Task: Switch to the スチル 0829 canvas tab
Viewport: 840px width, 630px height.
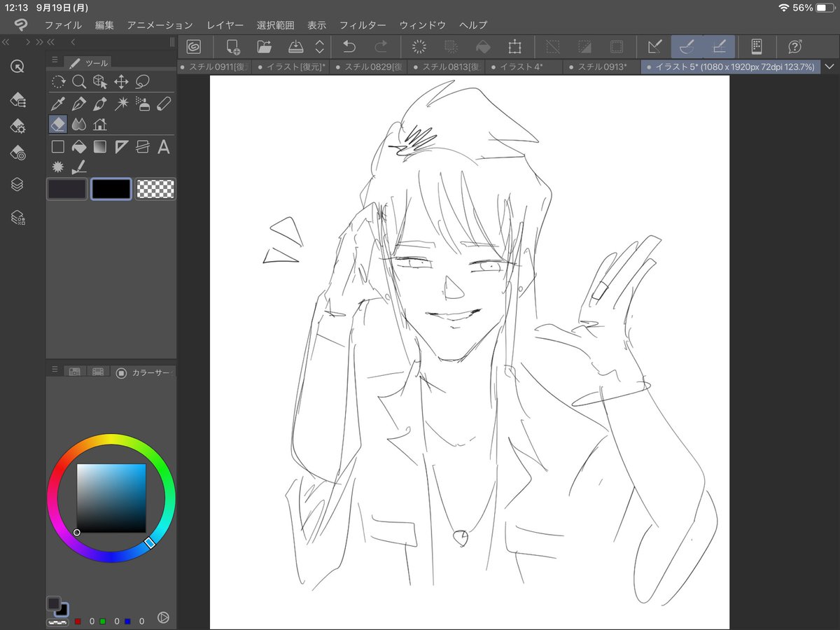Action: click(x=369, y=67)
